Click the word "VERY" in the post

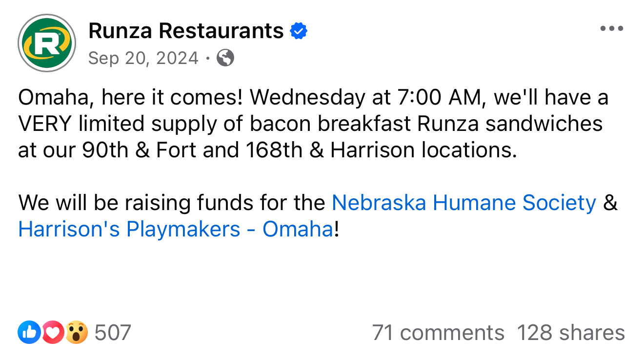coord(45,124)
